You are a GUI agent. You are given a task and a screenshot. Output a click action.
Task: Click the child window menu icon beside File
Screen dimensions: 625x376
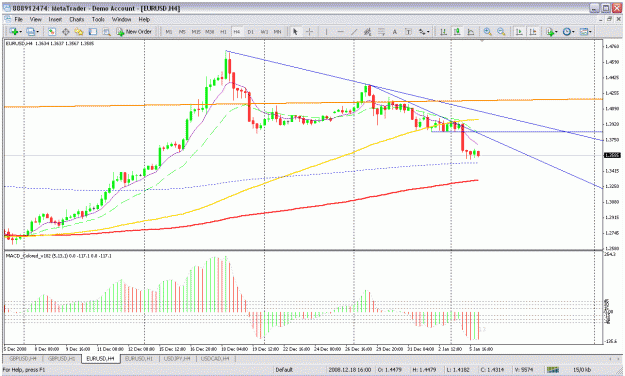(8, 19)
